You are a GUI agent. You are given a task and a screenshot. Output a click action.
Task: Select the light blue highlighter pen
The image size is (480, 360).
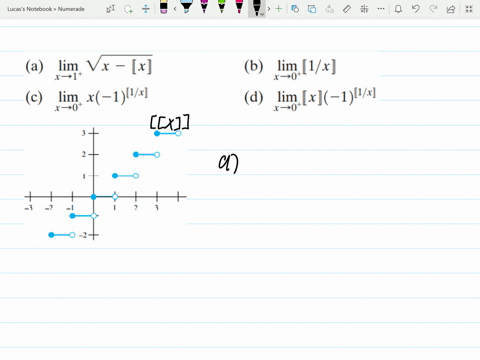(187, 7)
